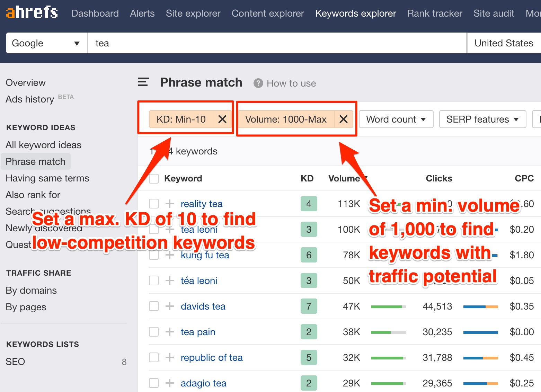541x392 pixels.
Task: Open Site explorer
Action: tap(193, 13)
